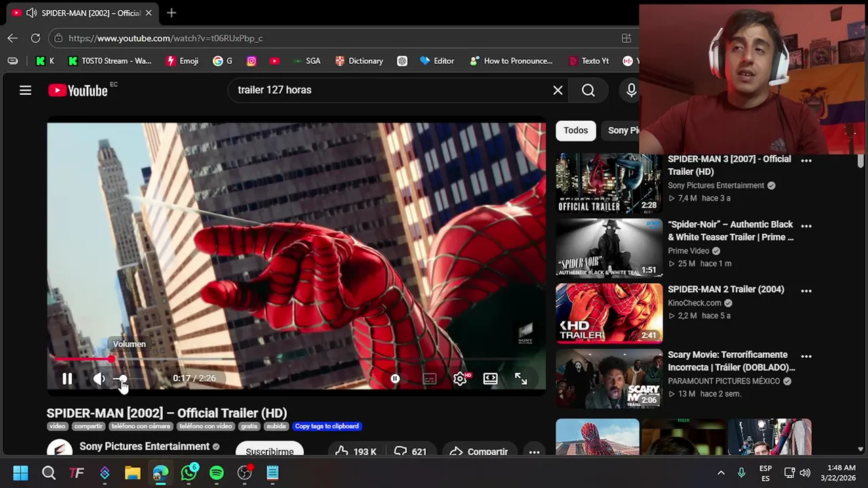Clear the search box text
Screen dimensions: 868x488
[557, 90]
